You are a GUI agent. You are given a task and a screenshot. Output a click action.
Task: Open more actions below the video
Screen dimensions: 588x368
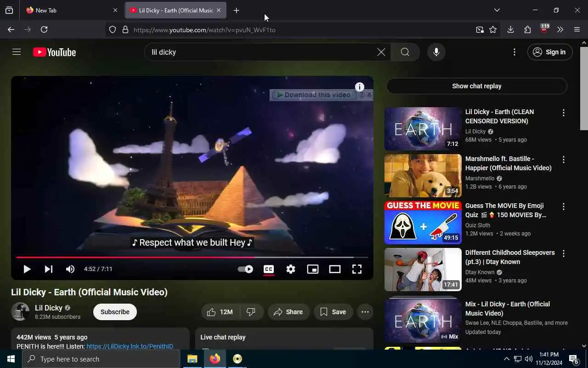click(365, 312)
